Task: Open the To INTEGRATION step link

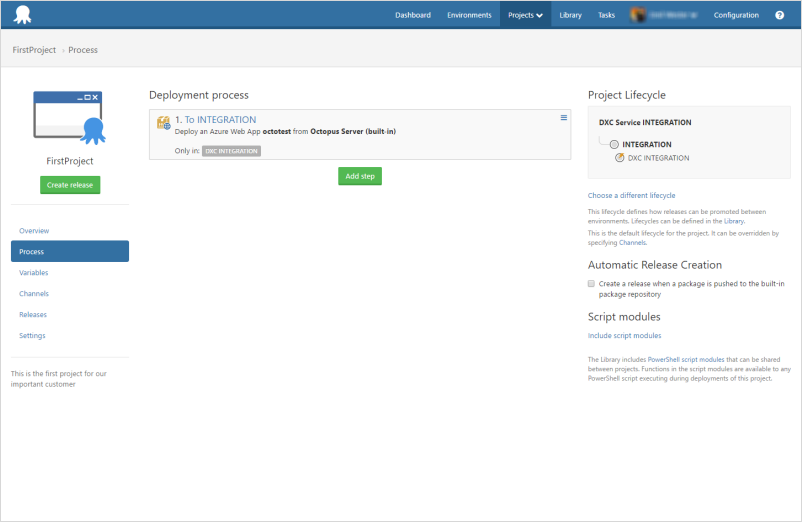Action: 220,119
